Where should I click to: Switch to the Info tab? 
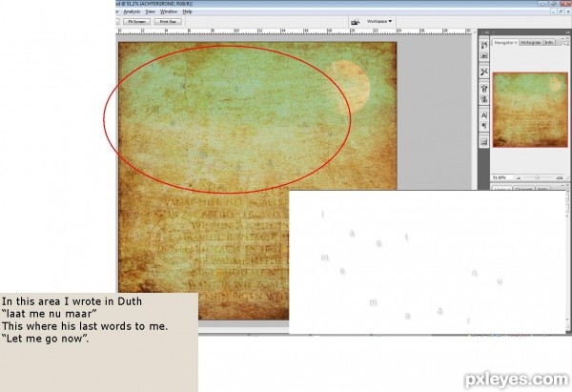549,43
